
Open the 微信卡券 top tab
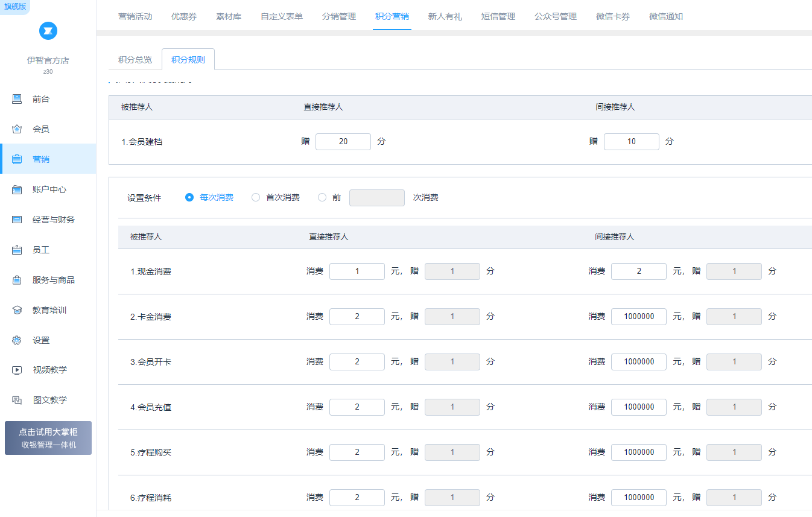click(x=613, y=16)
